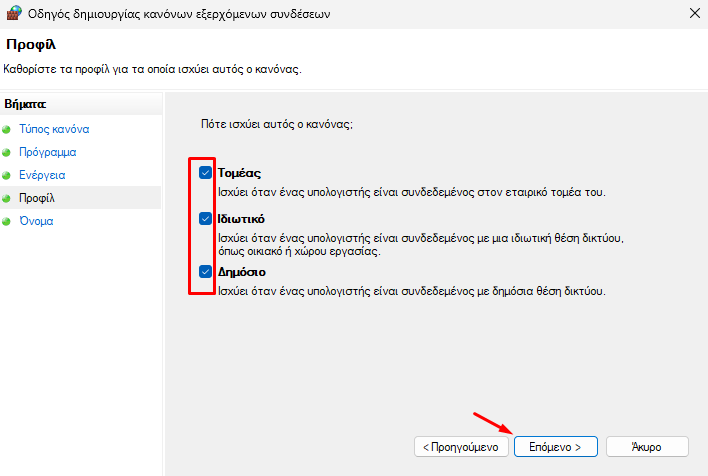Click the green bullet beside Όνομα

tap(6, 221)
